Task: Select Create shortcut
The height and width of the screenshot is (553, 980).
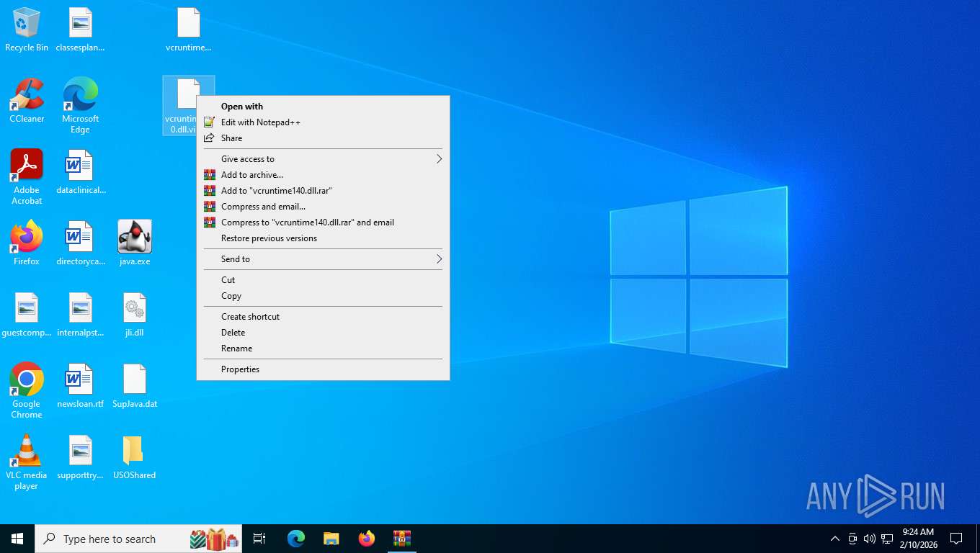Action: coord(323,317)
